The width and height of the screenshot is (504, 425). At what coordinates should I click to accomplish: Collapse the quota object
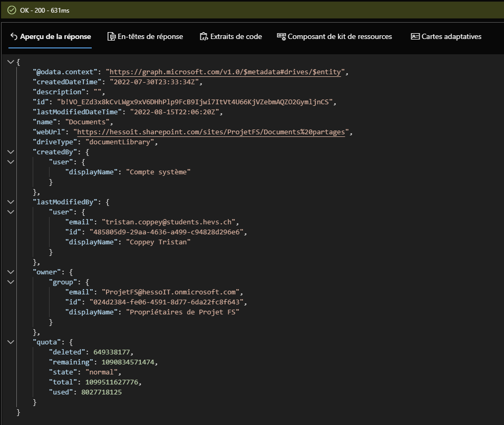11,342
